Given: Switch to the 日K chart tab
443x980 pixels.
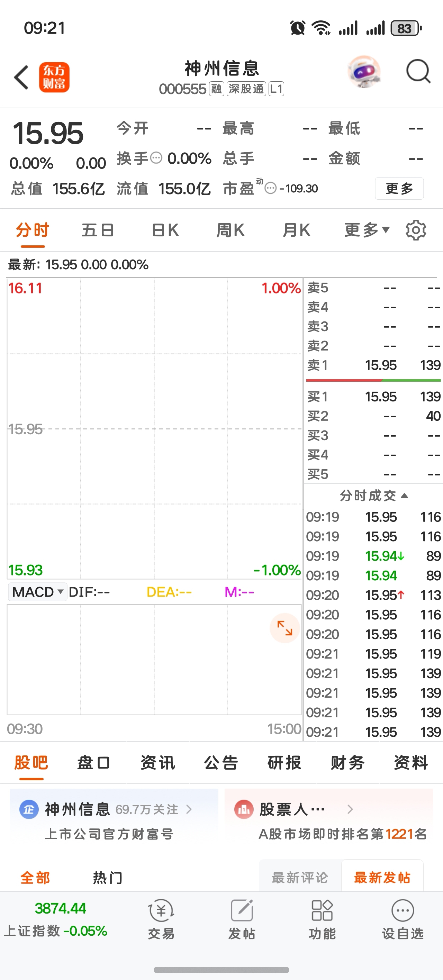Looking at the screenshot, I should click(165, 230).
